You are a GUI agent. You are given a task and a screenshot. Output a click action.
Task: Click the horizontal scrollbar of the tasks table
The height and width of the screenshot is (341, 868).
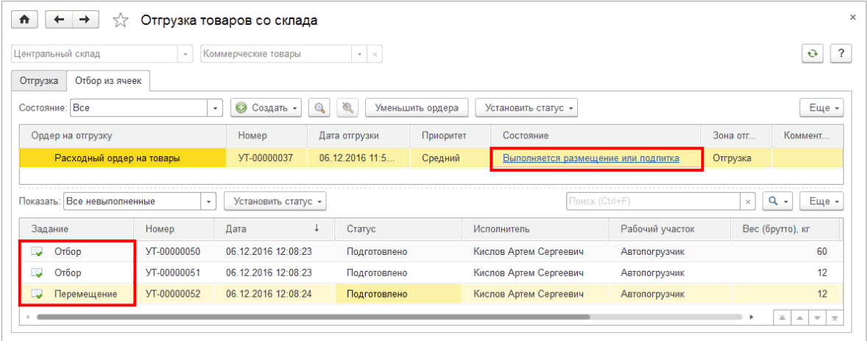[309, 317]
